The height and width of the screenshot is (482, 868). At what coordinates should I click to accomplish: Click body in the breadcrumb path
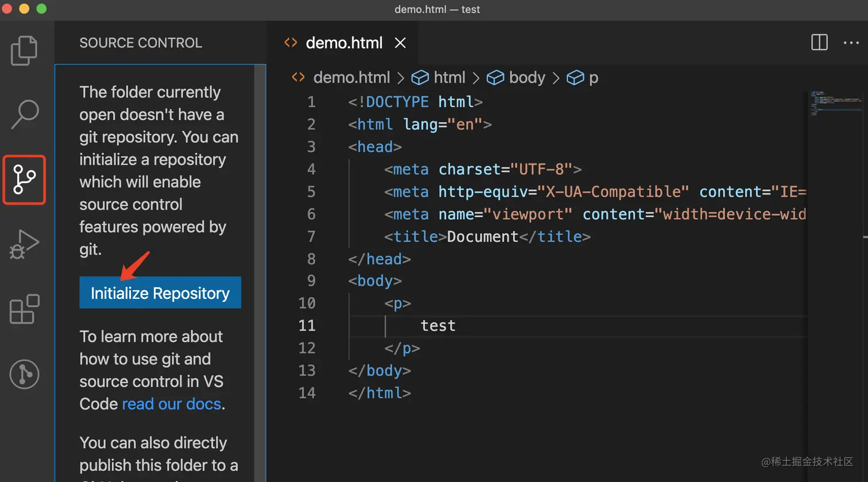click(x=527, y=77)
